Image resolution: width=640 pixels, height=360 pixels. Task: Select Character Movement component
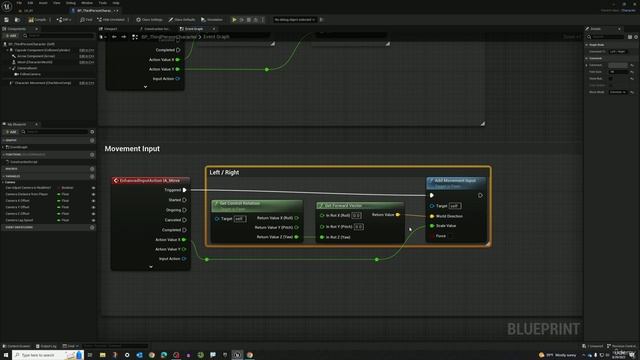(x=42, y=83)
